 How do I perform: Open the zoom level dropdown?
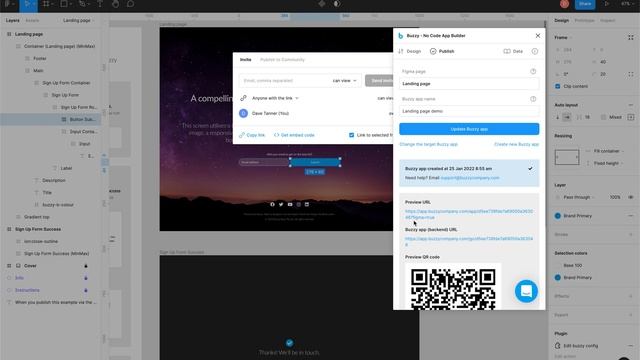[x=627, y=4]
